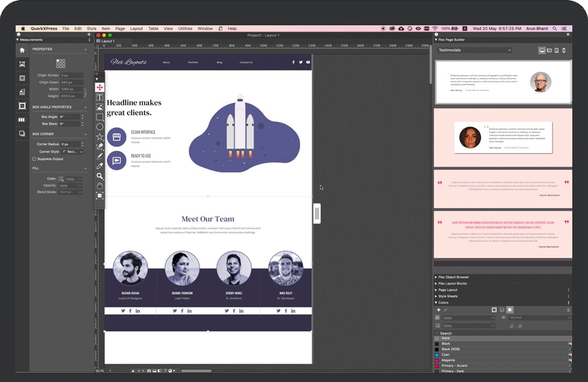
Task: Click the Home tab icon in Measurements
Action: click(x=22, y=50)
